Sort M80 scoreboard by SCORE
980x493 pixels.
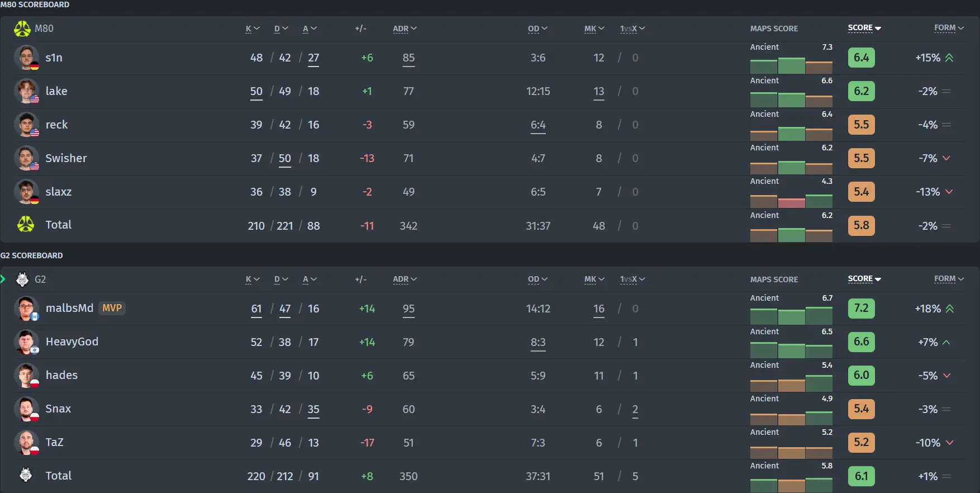864,28
